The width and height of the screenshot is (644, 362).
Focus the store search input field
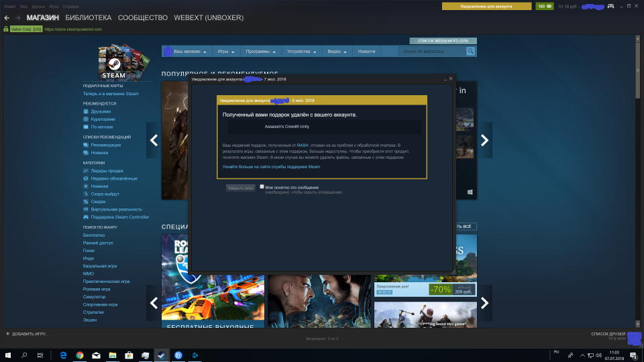click(x=433, y=52)
